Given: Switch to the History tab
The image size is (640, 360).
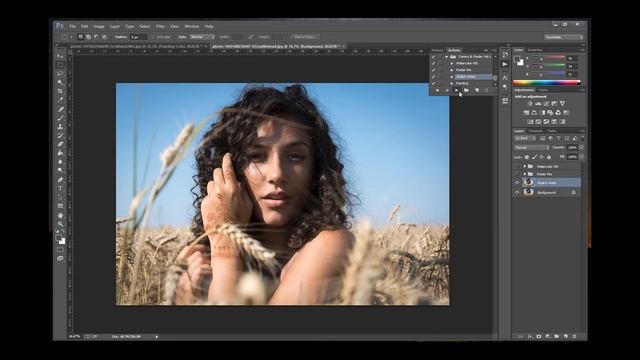Looking at the screenshot, I should [437, 50].
